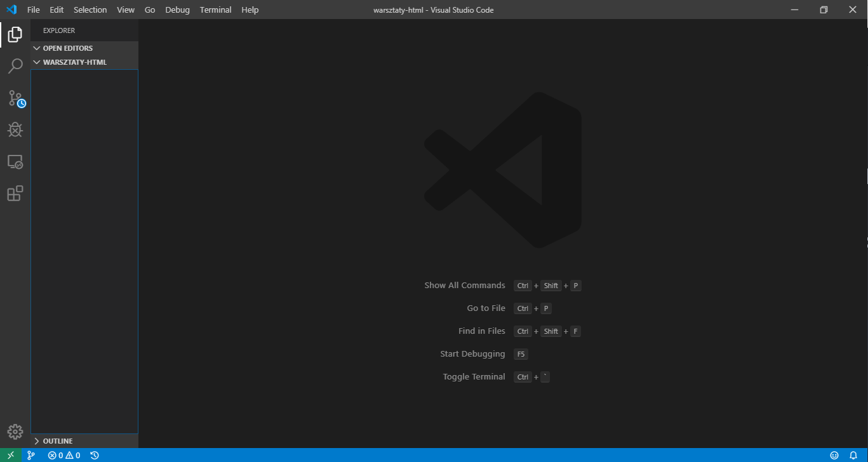Click the feedback smiley icon
The width and height of the screenshot is (868, 462).
834,455
